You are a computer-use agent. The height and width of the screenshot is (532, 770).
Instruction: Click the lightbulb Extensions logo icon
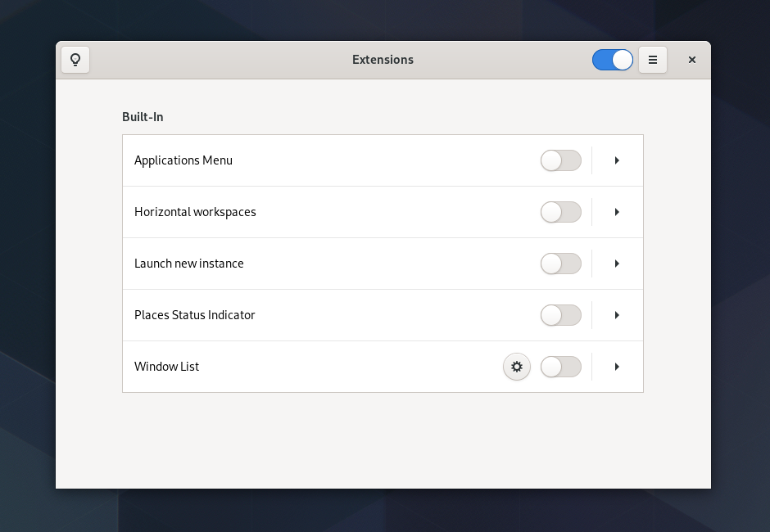(75, 59)
